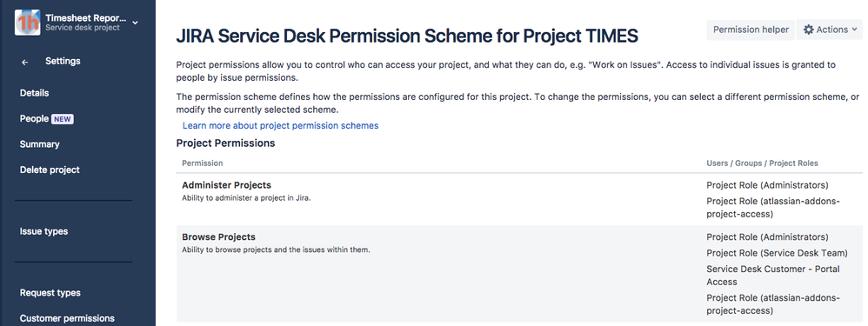
Task: Click the Permission helper button
Action: pos(751,30)
